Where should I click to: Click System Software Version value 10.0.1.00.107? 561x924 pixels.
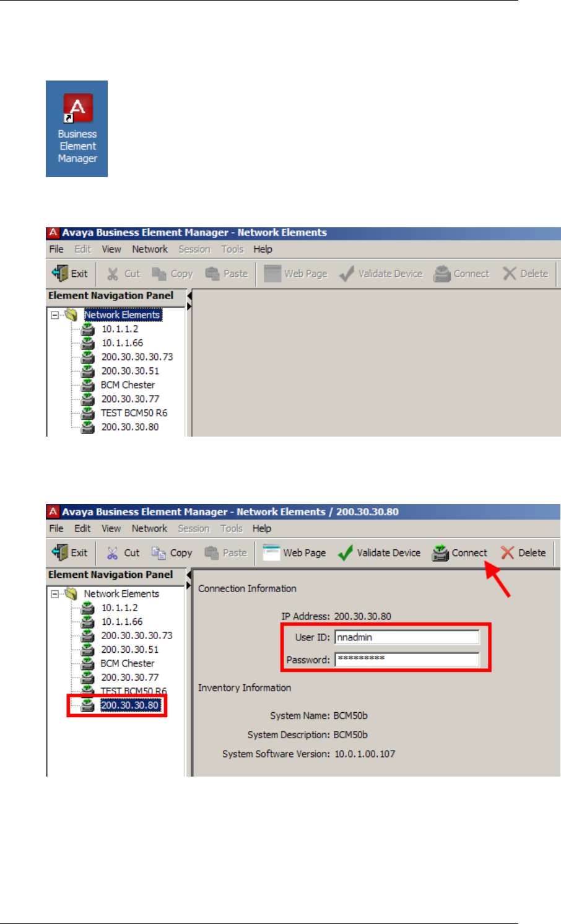click(x=365, y=754)
